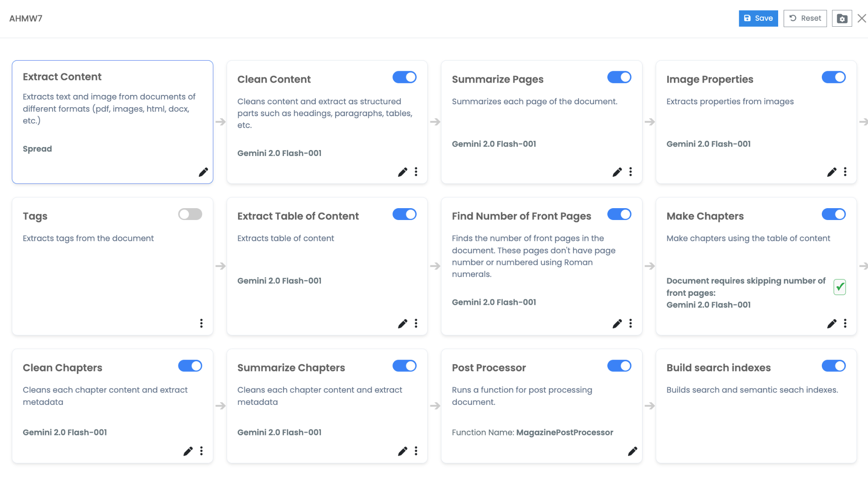Turn off the Build search indexes toggle
Screen dimensions: 868x482
[833, 366]
